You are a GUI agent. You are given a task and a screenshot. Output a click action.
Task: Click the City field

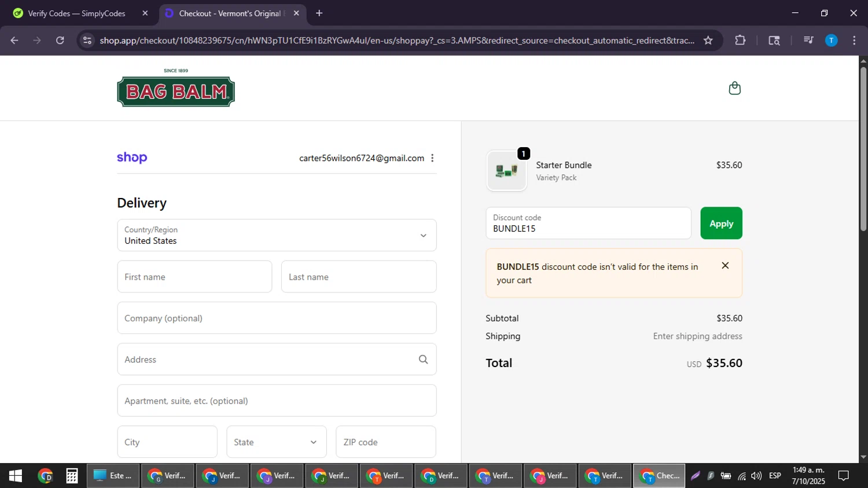[167, 442]
